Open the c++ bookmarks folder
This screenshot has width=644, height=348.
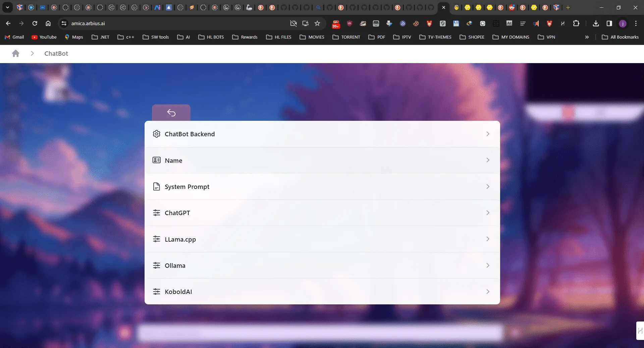126,37
